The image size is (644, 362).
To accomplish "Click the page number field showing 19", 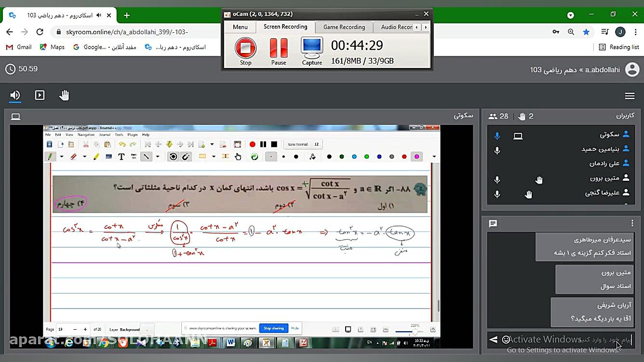I will coord(61,329).
